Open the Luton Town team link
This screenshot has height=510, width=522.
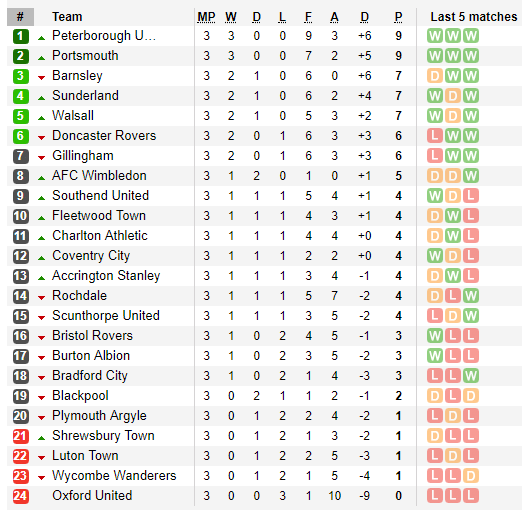point(85,456)
